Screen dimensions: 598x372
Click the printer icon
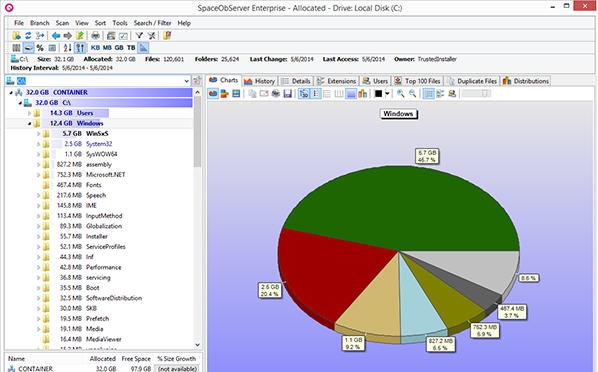click(95, 36)
